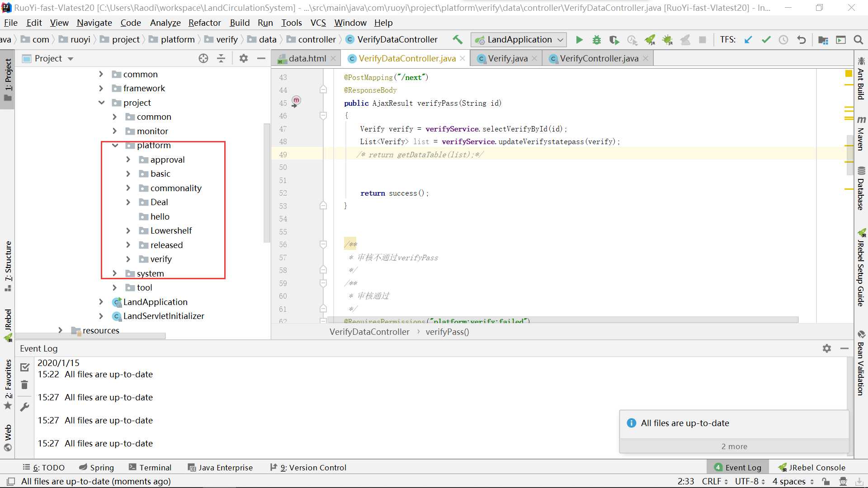
Task: Change line separator CRLF in status bar
Action: pyautogui.click(x=715, y=481)
